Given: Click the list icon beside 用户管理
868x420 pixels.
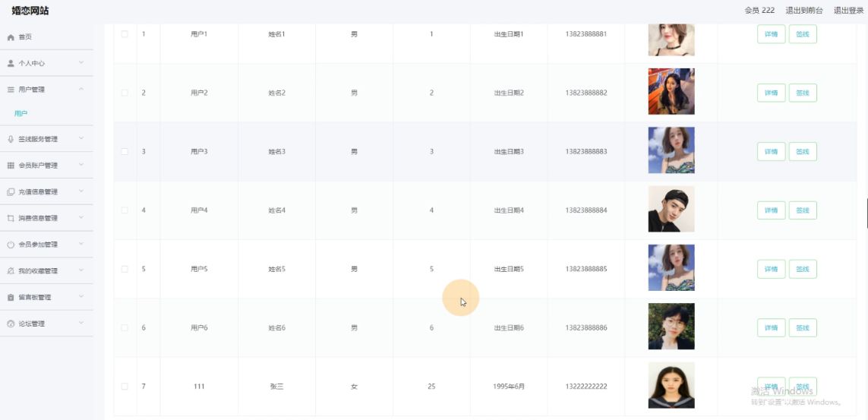Looking at the screenshot, I should point(11,89).
